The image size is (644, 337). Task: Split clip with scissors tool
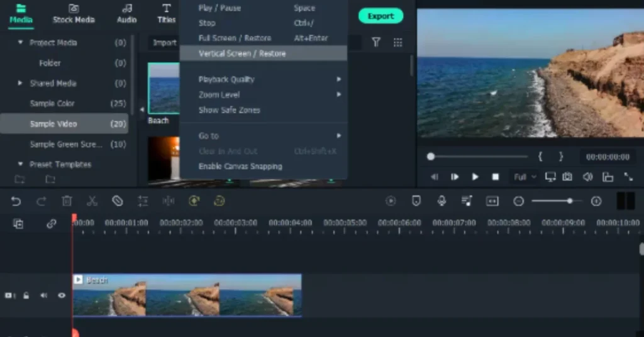pos(92,201)
